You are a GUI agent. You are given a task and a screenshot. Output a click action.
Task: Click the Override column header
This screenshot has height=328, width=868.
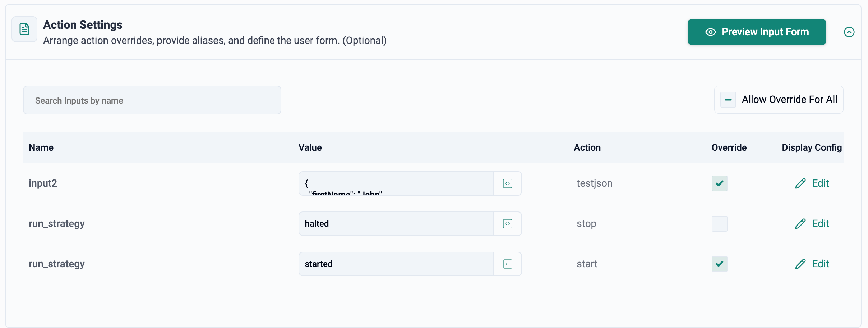[729, 147]
